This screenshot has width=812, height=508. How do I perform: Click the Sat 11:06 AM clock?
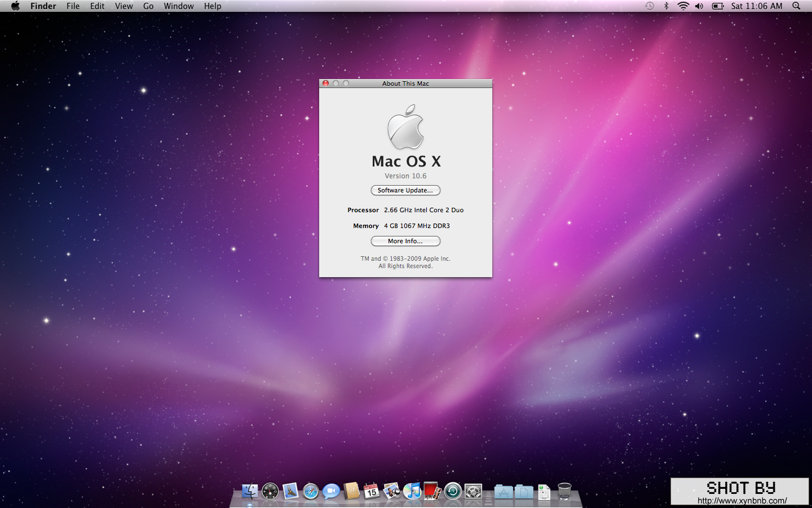[757, 6]
